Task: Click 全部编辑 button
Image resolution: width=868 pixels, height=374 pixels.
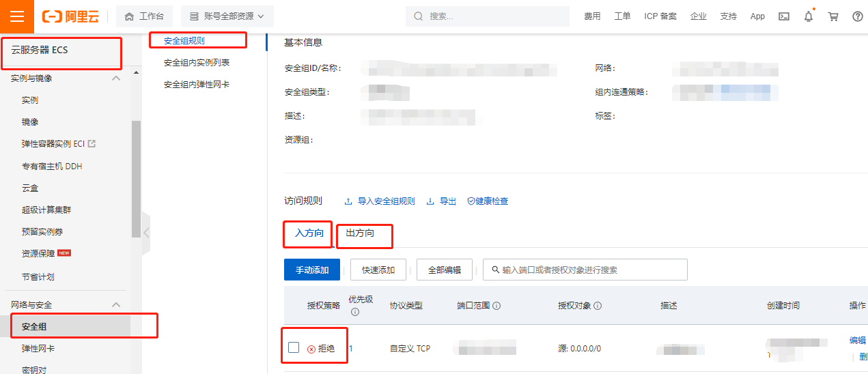Action: coord(445,270)
